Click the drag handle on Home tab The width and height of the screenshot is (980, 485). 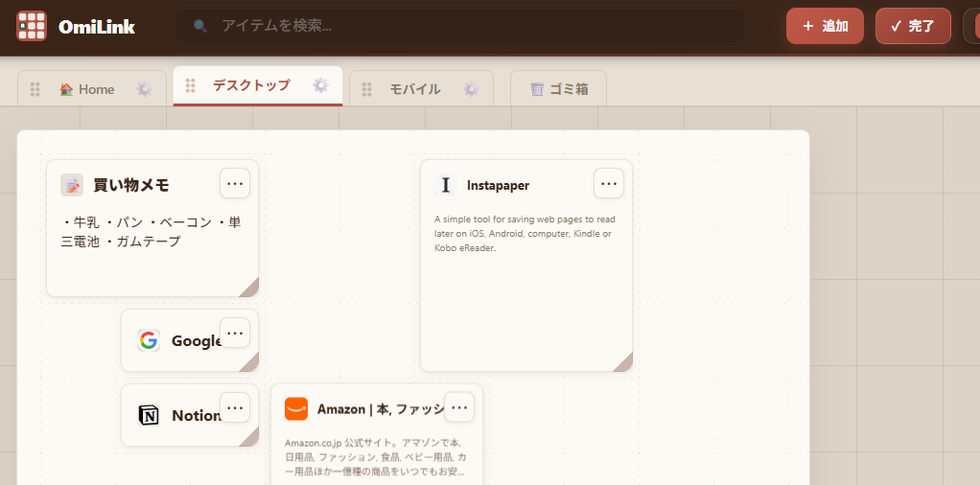coord(35,89)
